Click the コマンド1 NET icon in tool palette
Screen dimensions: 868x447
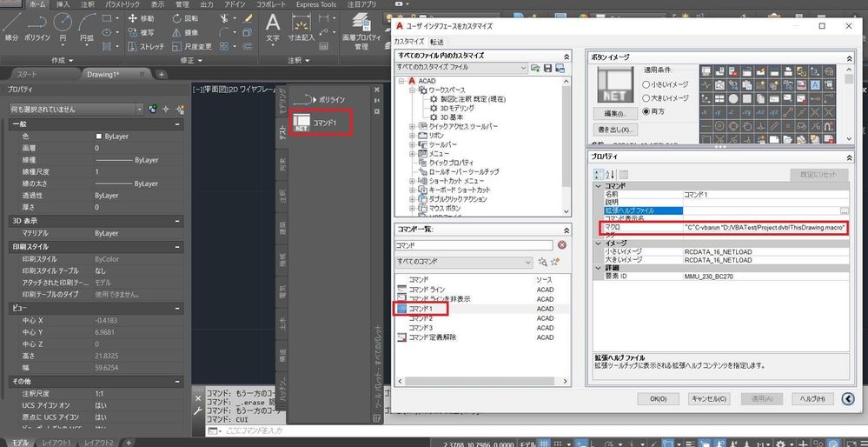[301, 123]
